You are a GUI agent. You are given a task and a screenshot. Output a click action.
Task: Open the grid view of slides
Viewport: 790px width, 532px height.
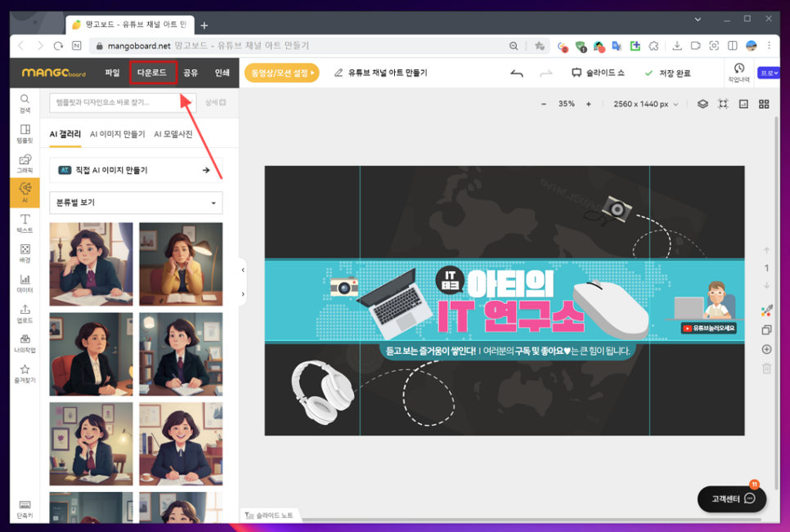pos(764,104)
